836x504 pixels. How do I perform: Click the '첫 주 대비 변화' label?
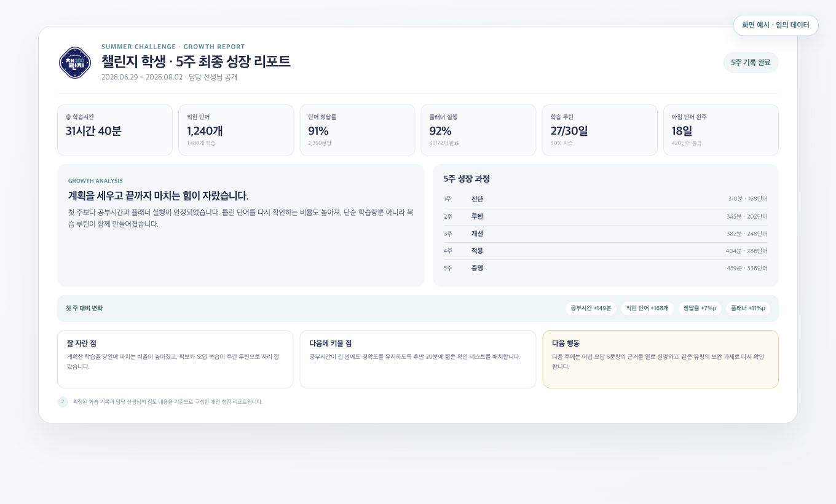(84, 309)
